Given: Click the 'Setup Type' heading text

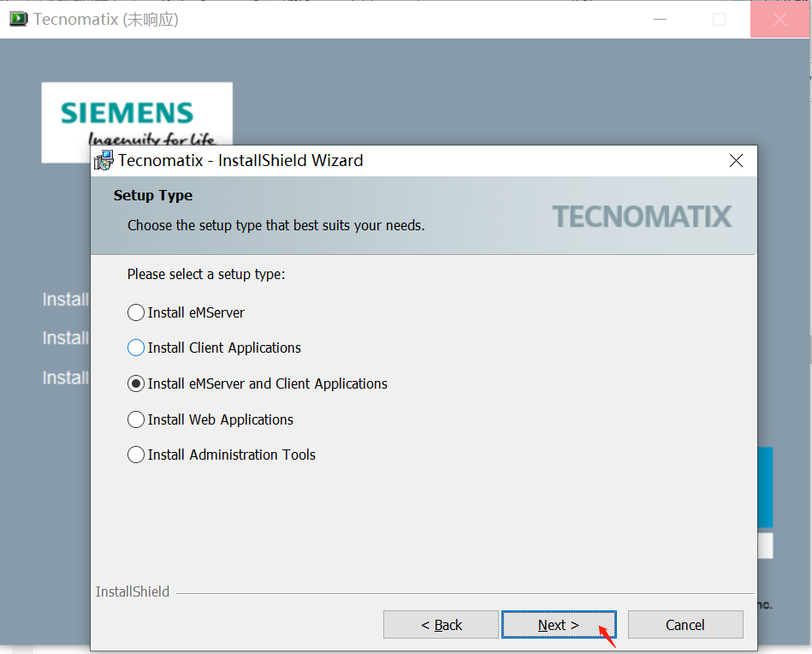Looking at the screenshot, I should (153, 195).
